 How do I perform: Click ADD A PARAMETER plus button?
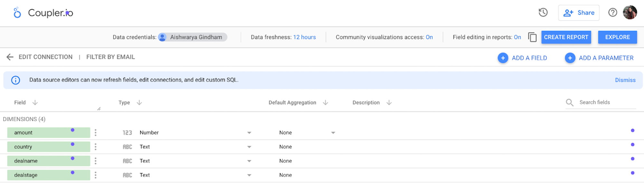point(570,58)
